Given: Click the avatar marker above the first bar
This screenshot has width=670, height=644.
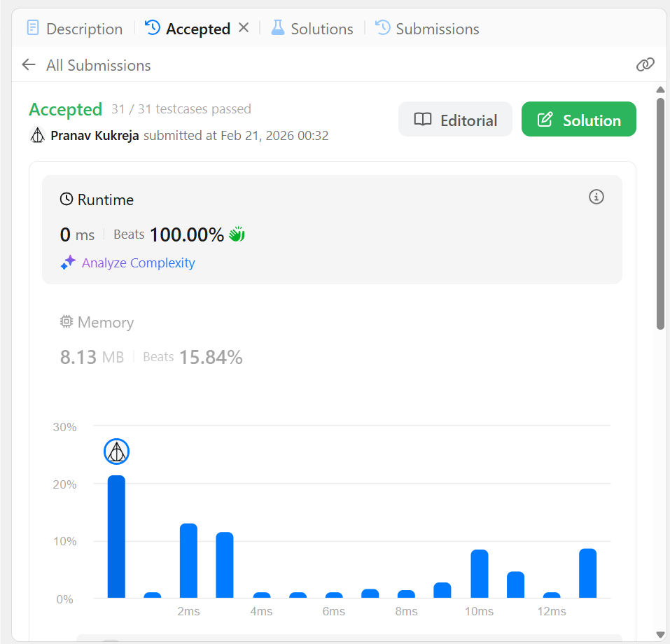Looking at the screenshot, I should [116, 451].
